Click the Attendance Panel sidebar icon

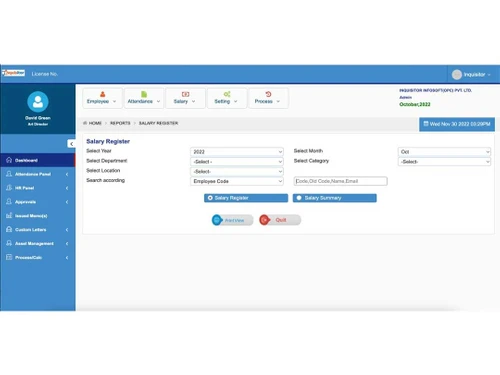[9, 174]
